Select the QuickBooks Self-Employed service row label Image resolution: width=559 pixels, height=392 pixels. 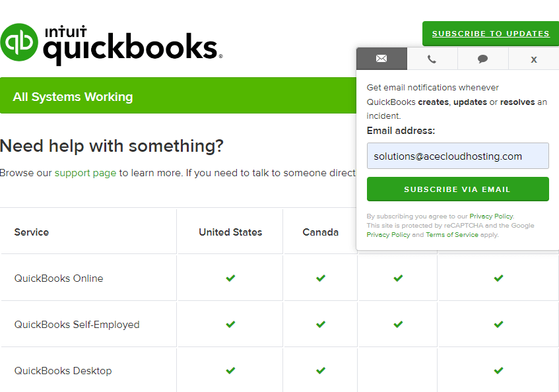77,325
